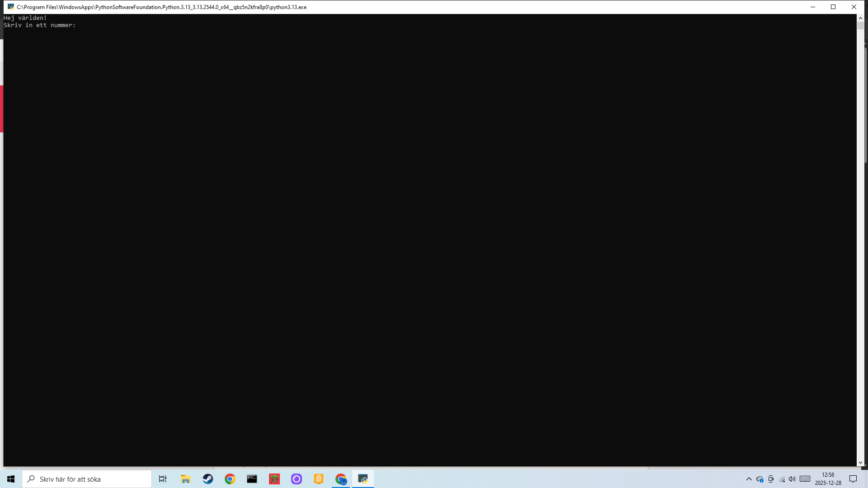This screenshot has width=868, height=488.
Task: Click the taskbar search box
Action: point(87,479)
